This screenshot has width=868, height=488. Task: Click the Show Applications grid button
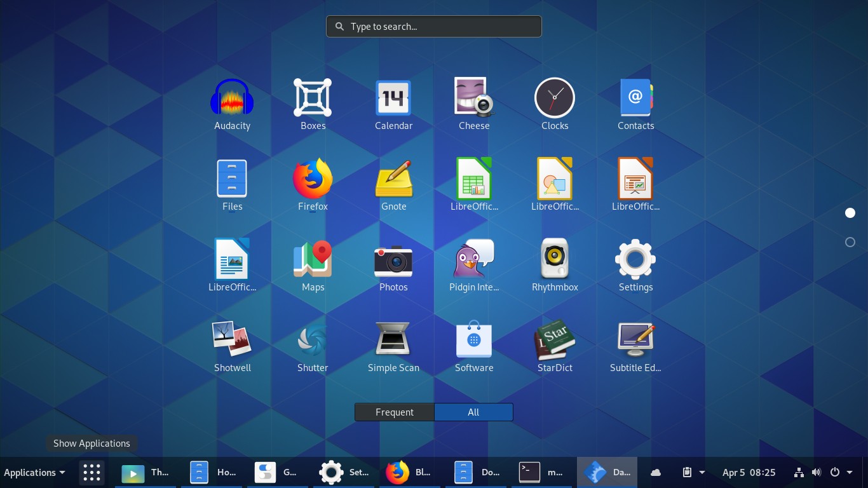pyautogui.click(x=92, y=472)
